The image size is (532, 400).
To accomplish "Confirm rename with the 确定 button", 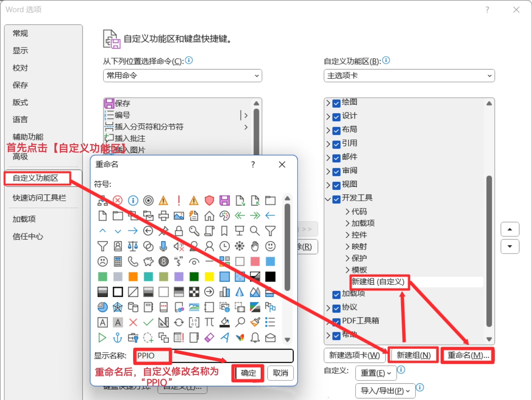I will [248, 373].
